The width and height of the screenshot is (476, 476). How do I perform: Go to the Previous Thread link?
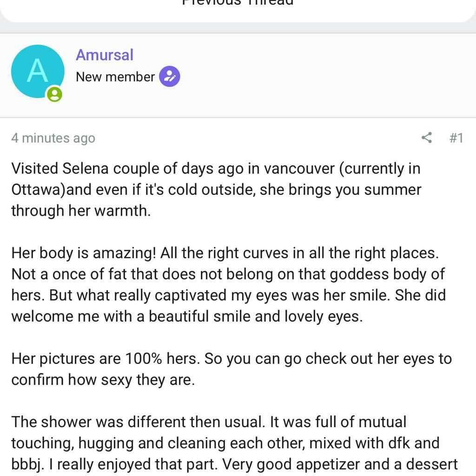click(x=238, y=3)
